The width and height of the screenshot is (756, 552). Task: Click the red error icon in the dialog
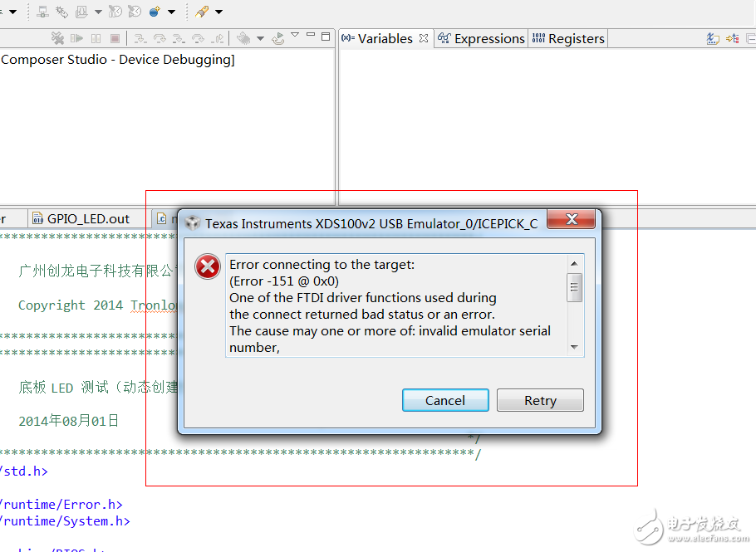[x=208, y=266]
